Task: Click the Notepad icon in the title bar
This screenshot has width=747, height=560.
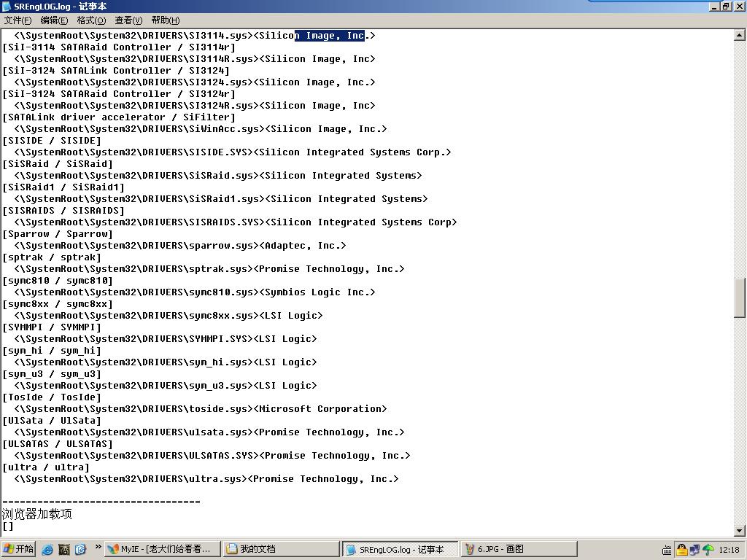Action: click(6, 6)
